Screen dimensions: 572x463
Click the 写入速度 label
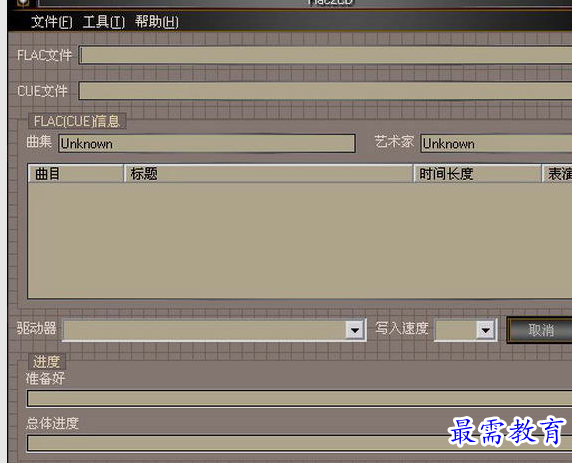[x=402, y=328]
